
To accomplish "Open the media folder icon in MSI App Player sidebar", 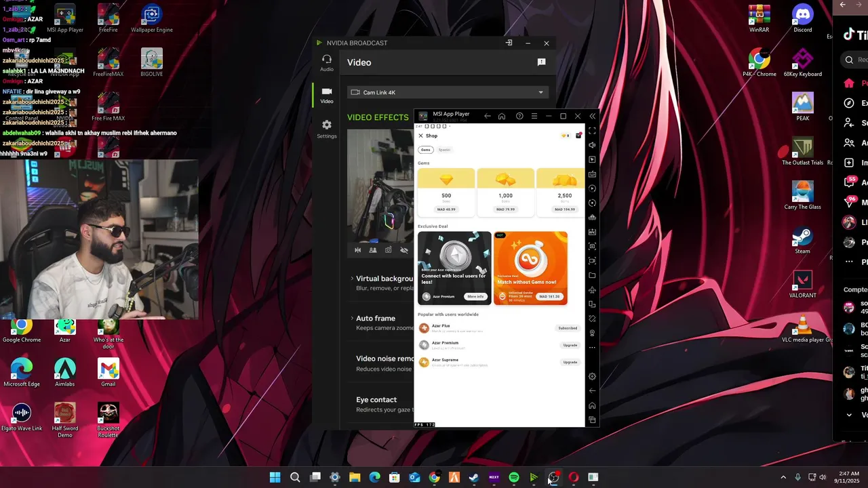I will click(x=592, y=275).
